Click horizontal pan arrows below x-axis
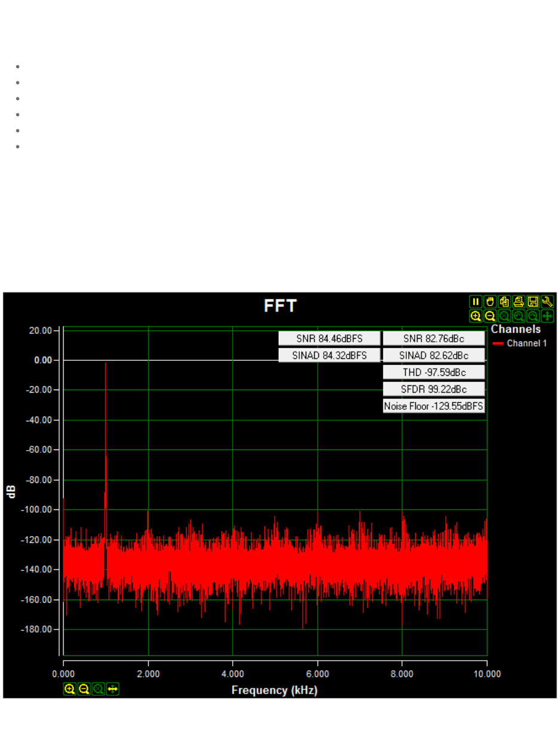560x754 pixels. pos(112,689)
